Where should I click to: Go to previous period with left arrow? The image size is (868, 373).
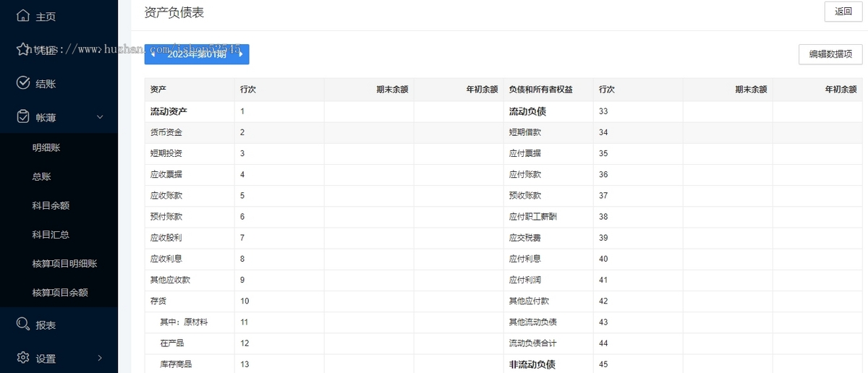tap(153, 53)
